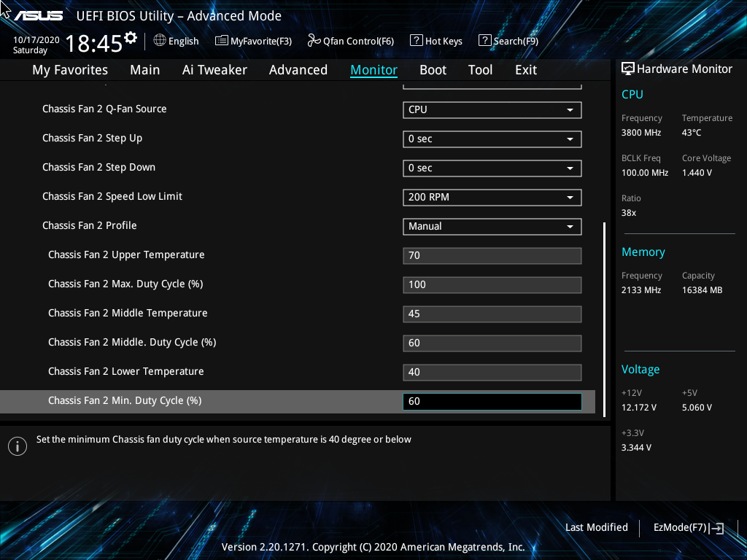The height and width of the screenshot is (560, 747).
Task: Expand Chassis Fan 2 Speed Low Limit dropdown
Action: tap(492, 197)
